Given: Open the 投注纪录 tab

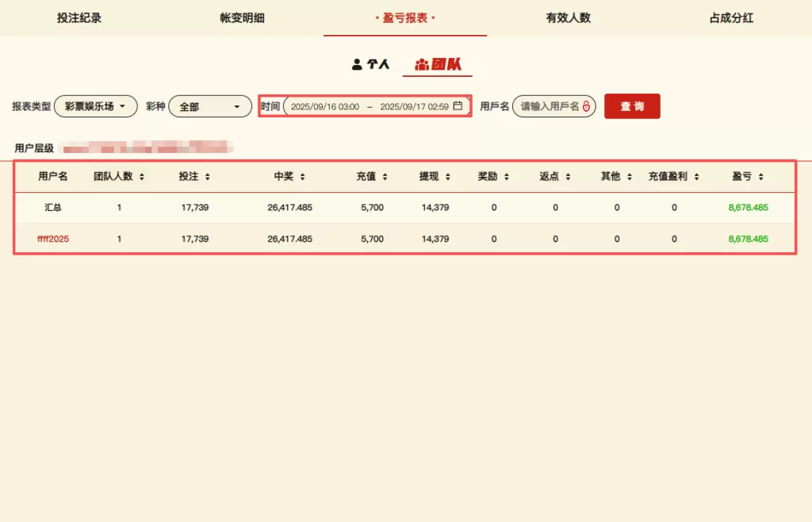Looking at the screenshot, I should (79, 17).
